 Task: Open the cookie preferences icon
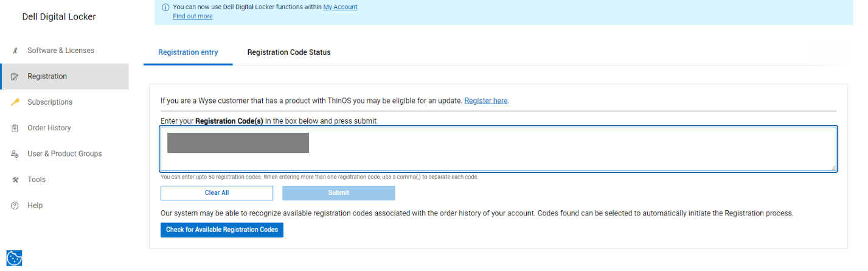tap(14, 258)
